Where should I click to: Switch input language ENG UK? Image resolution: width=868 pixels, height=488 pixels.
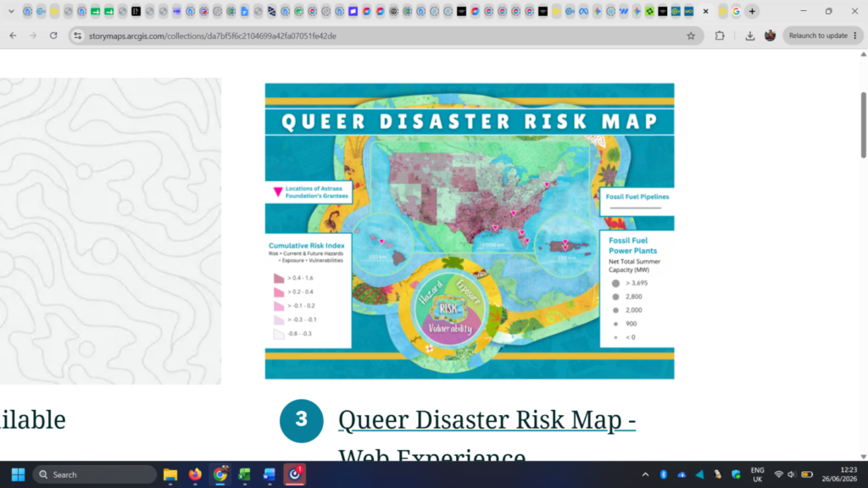pos(757,474)
